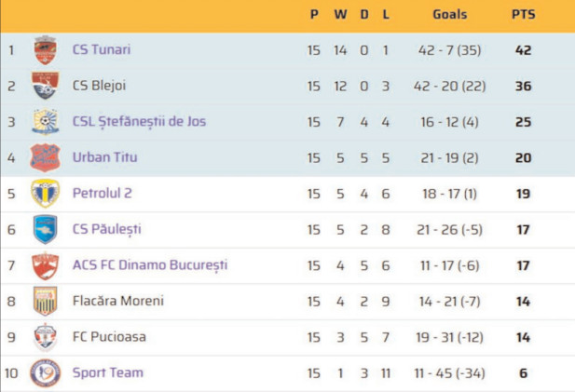575x392 pixels.
Task: Click the PTS column header
Action: pos(523,15)
